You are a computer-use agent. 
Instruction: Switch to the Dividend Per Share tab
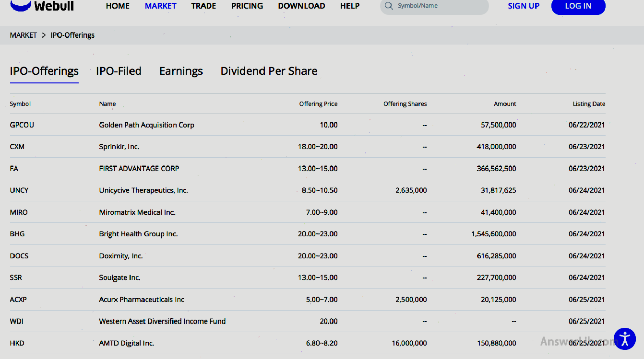pyautogui.click(x=269, y=71)
